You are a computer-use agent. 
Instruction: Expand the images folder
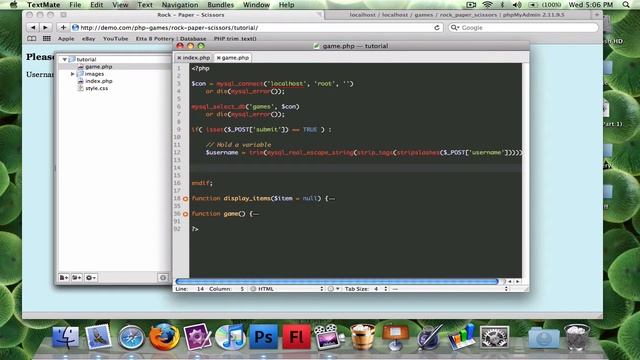click(73, 74)
